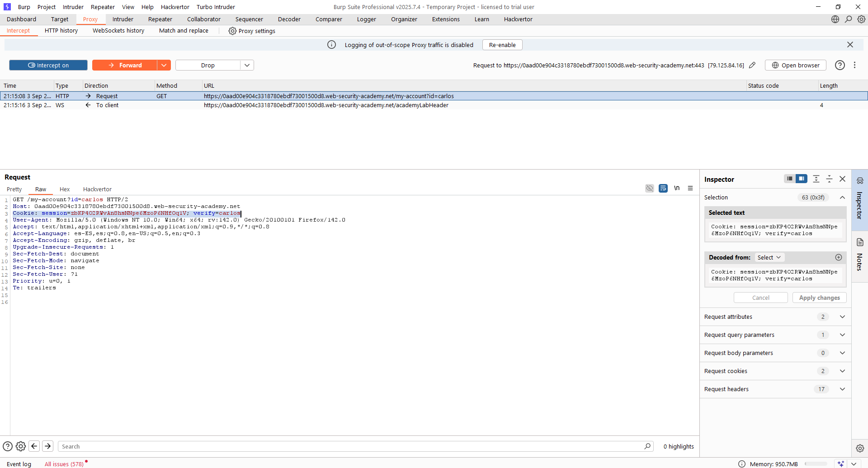Open the request editor hamburger menu
The height and width of the screenshot is (468, 868).
coord(690,188)
